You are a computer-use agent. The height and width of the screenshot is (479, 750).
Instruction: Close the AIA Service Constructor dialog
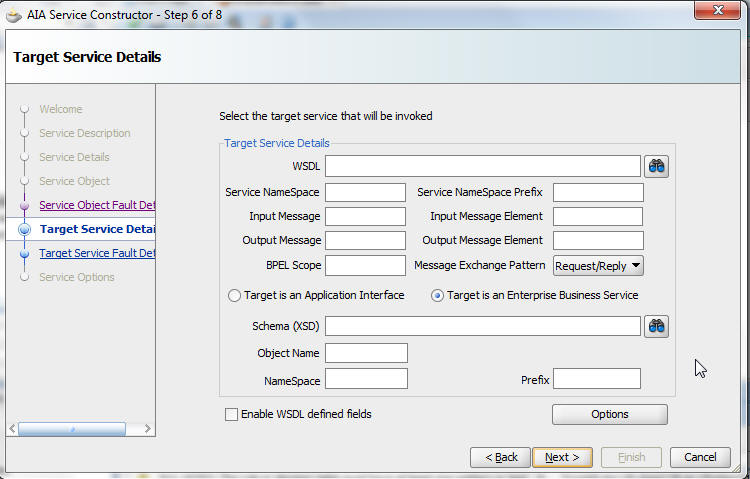pos(717,10)
